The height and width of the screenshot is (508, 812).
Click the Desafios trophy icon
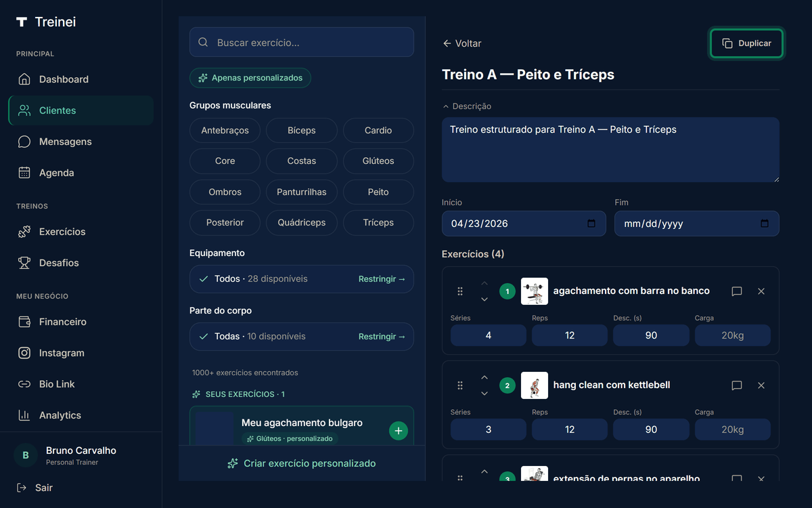(x=24, y=263)
